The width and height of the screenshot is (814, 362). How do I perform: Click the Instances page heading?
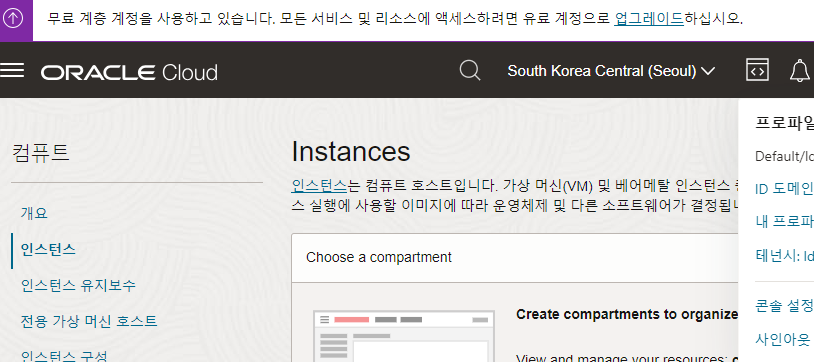[351, 152]
